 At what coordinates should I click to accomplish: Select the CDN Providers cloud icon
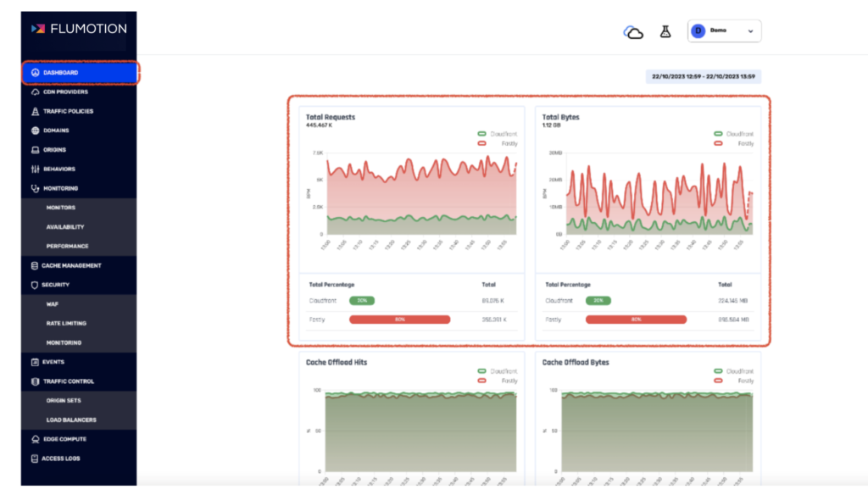(35, 92)
